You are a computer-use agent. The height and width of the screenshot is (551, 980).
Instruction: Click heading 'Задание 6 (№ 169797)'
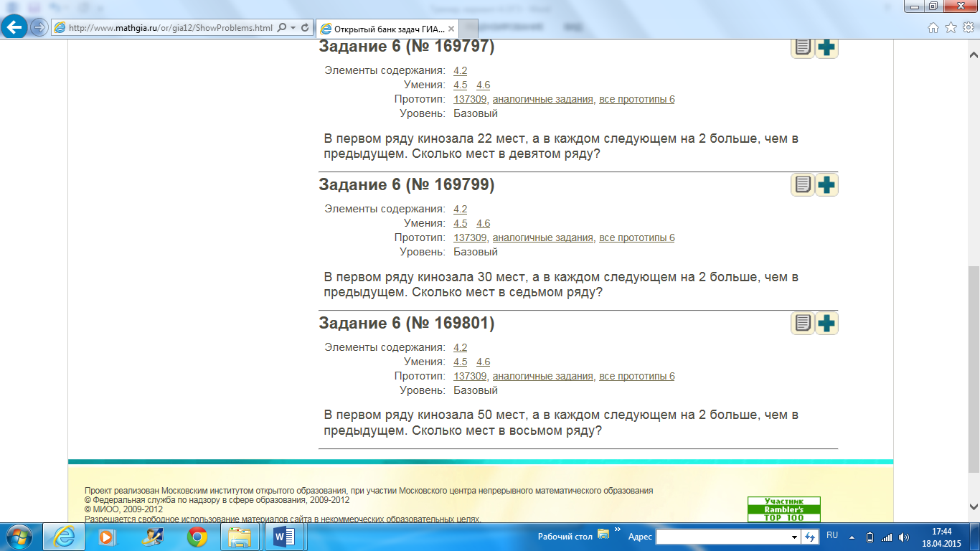[x=407, y=47]
